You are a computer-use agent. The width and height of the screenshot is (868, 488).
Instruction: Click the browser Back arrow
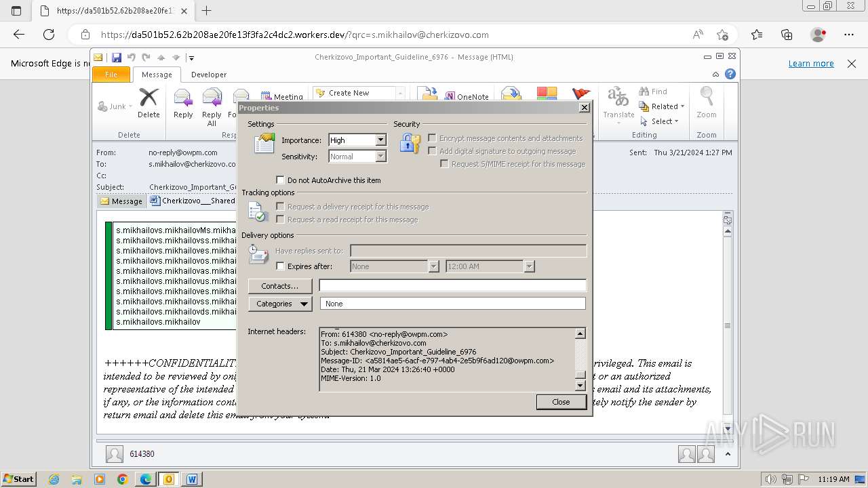click(x=19, y=35)
